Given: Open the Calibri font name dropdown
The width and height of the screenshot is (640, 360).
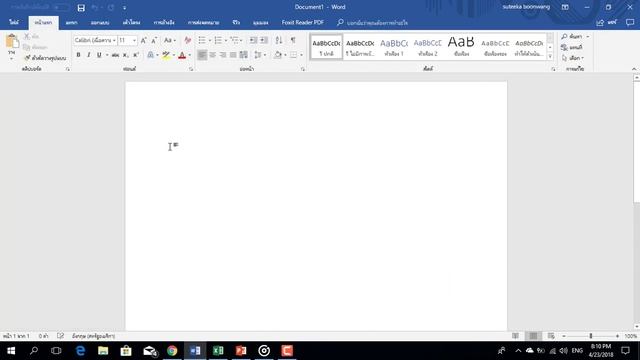Looking at the screenshot, I should 114,40.
